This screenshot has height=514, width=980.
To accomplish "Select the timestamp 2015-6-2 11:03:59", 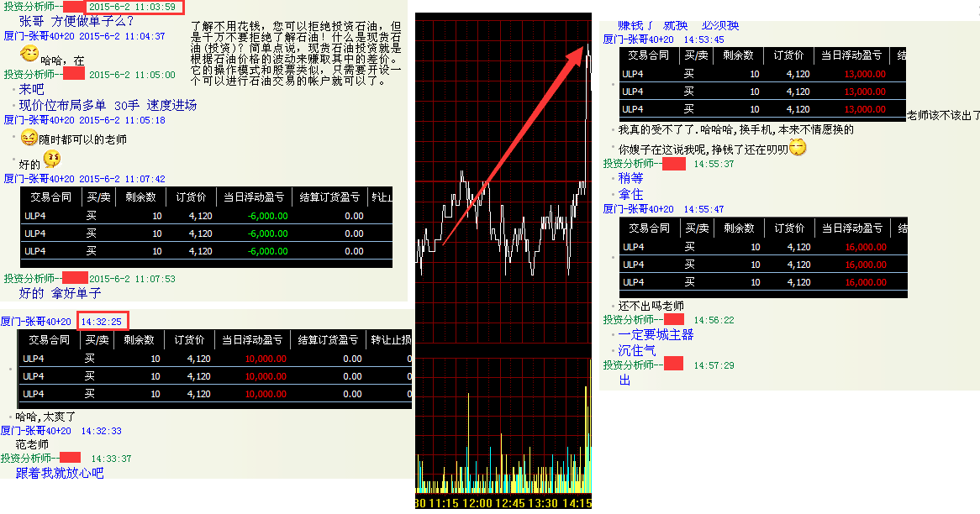I will tap(132, 8).
